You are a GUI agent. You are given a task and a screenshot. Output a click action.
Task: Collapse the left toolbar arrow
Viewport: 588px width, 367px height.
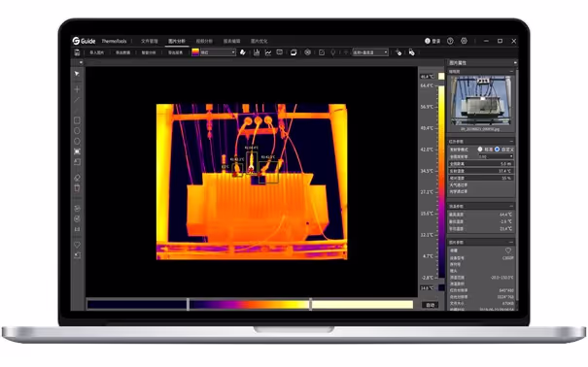pos(81,62)
